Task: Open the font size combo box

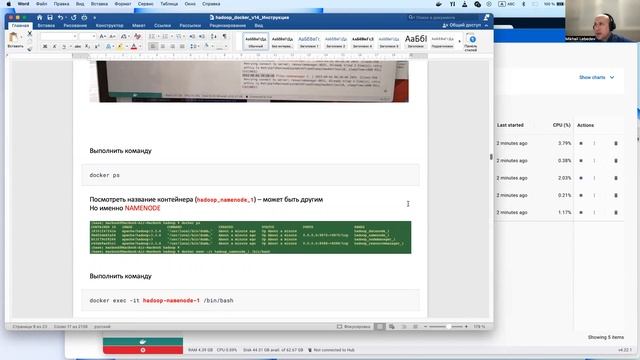Action: (x=87, y=36)
